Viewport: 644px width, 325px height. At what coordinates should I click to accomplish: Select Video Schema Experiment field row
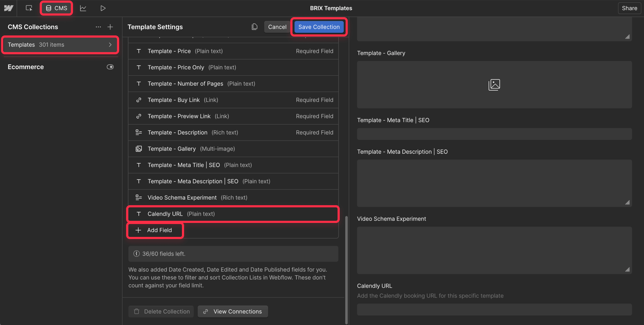tap(233, 198)
